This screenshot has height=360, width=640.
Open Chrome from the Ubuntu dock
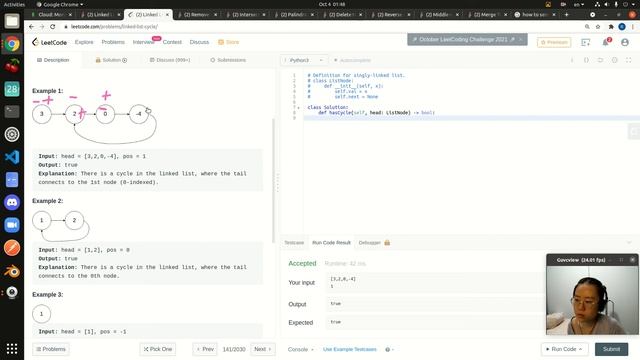12,44
